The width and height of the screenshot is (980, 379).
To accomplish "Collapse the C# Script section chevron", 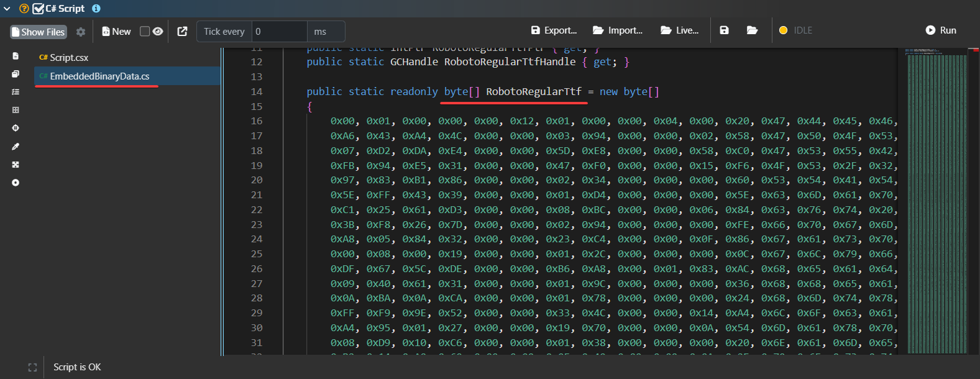I will point(7,9).
